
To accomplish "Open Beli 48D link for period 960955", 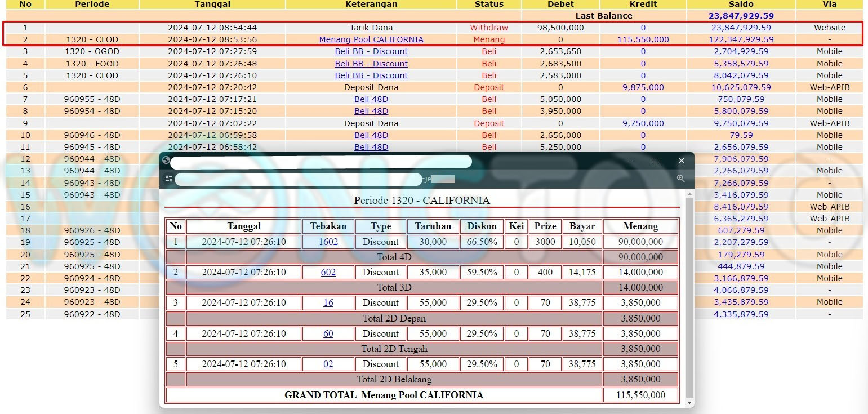I will click(x=371, y=99).
